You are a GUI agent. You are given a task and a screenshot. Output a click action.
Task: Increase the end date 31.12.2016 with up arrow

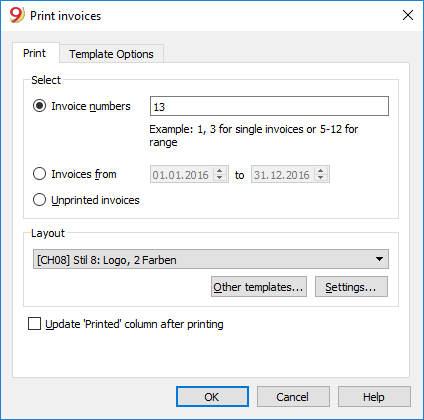tap(321, 171)
